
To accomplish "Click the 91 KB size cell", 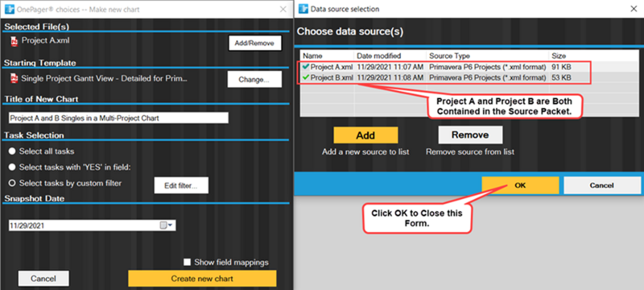I will pos(561,67).
